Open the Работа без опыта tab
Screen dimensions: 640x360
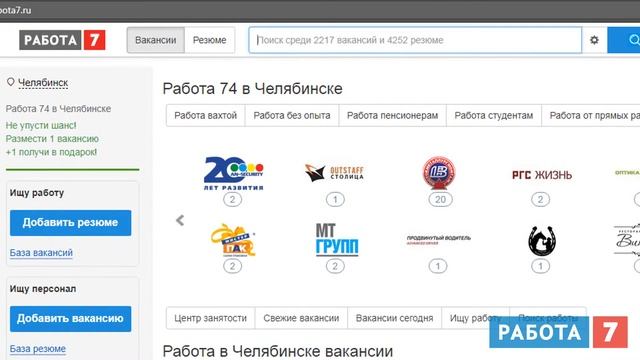[292, 116]
